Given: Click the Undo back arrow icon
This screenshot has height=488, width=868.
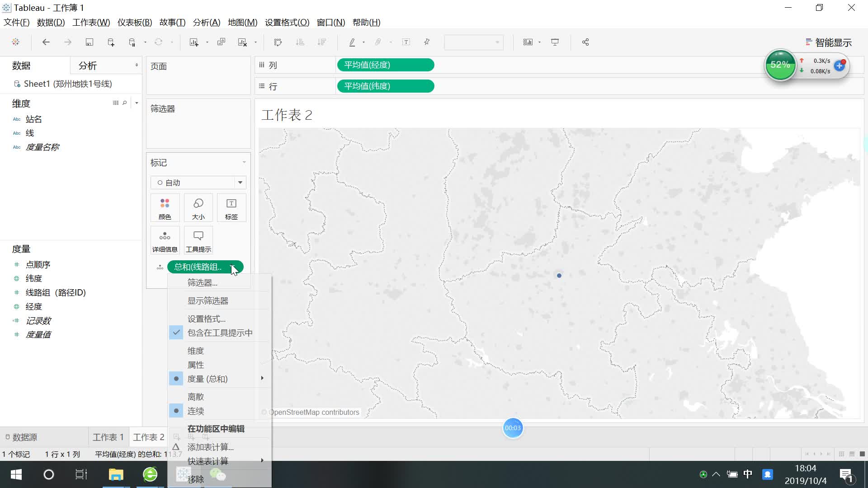Looking at the screenshot, I should coord(46,42).
